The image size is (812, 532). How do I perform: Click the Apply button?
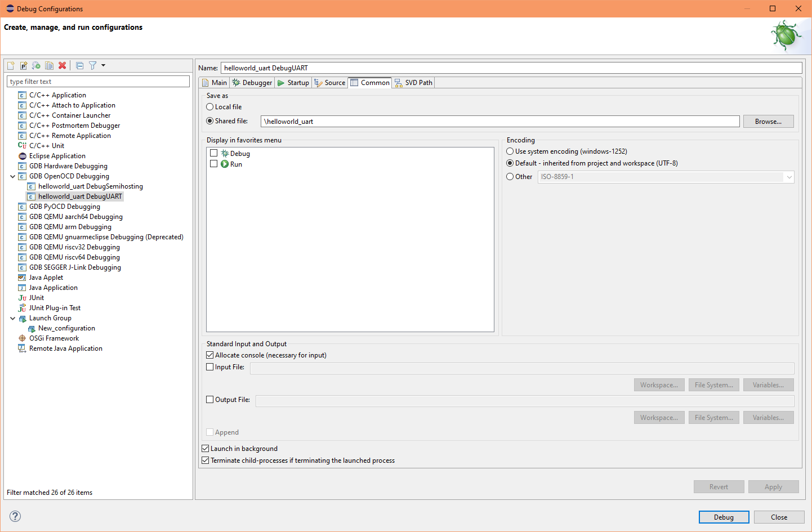click(773, 487)
